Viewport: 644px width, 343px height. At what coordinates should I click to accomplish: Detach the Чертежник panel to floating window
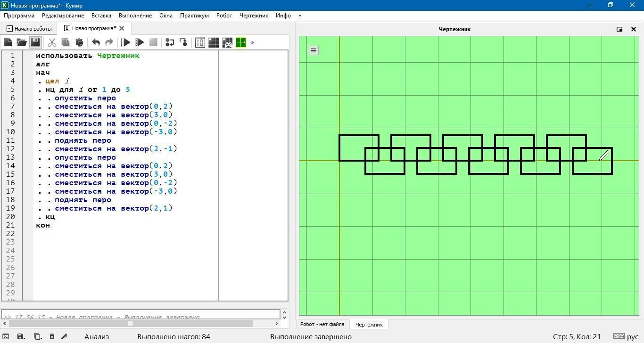coord(619,29)
